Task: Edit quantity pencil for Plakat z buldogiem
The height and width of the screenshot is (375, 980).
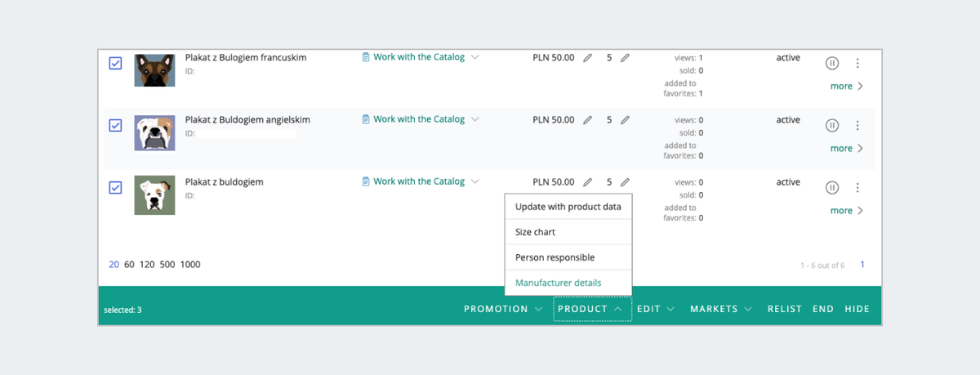Action: (625, 182)
